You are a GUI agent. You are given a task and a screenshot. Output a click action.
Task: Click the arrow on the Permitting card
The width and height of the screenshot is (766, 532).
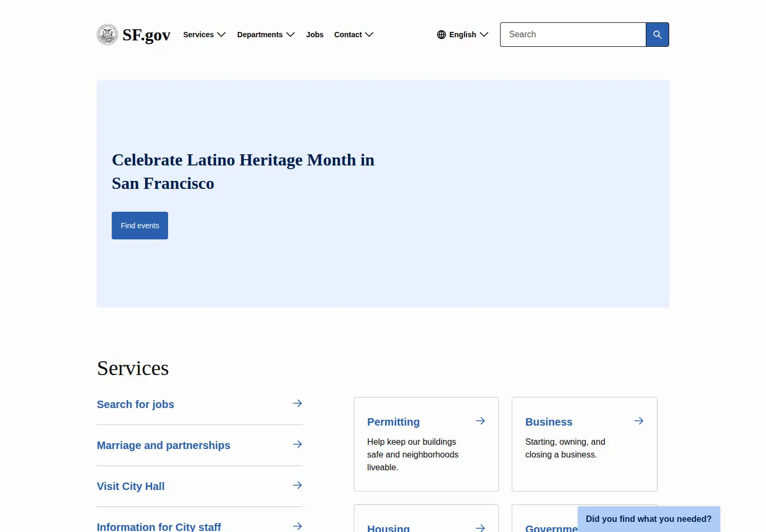(480, 421)
